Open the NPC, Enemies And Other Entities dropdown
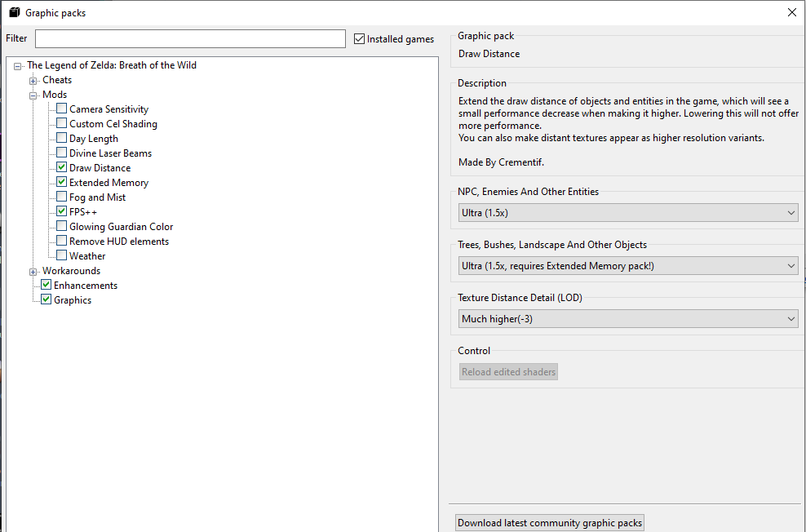 tap(627, 213)
